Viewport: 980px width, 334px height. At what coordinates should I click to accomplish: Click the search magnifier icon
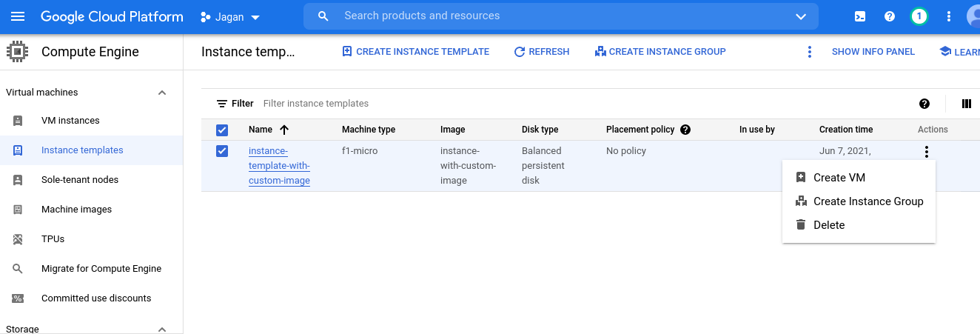(x=323, y=16)
